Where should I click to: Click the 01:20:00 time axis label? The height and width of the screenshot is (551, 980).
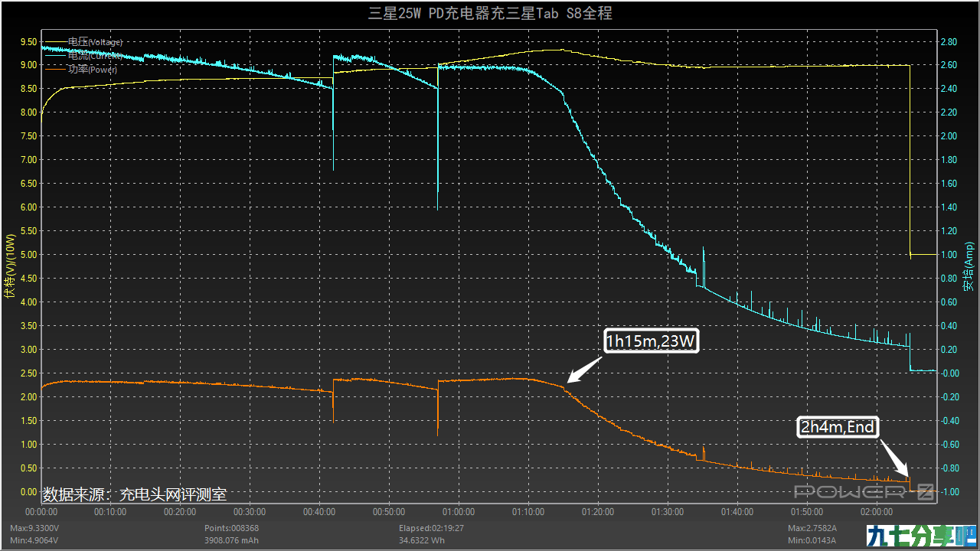click(598, 512)
